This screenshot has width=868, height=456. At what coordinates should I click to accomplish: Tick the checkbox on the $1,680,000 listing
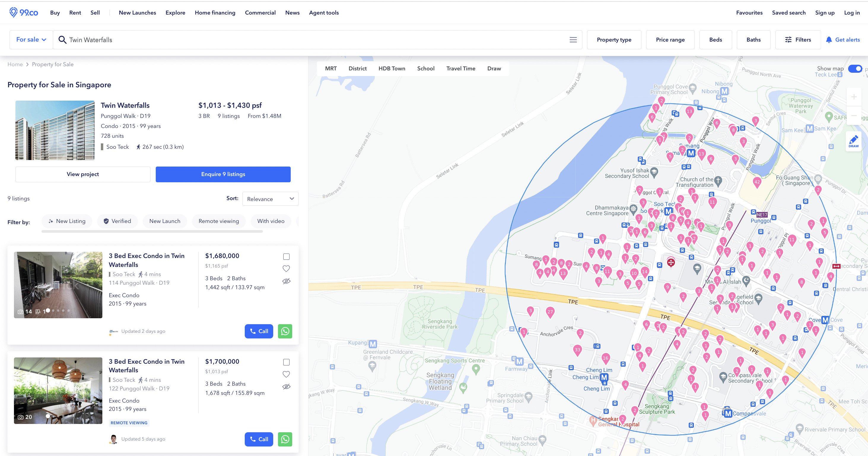tap(286, 257)
